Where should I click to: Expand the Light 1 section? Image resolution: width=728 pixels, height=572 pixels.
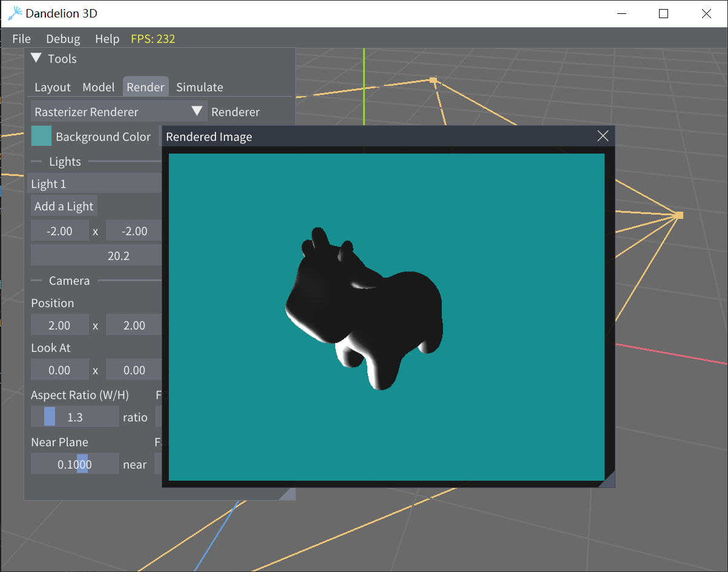coord(96,184)
